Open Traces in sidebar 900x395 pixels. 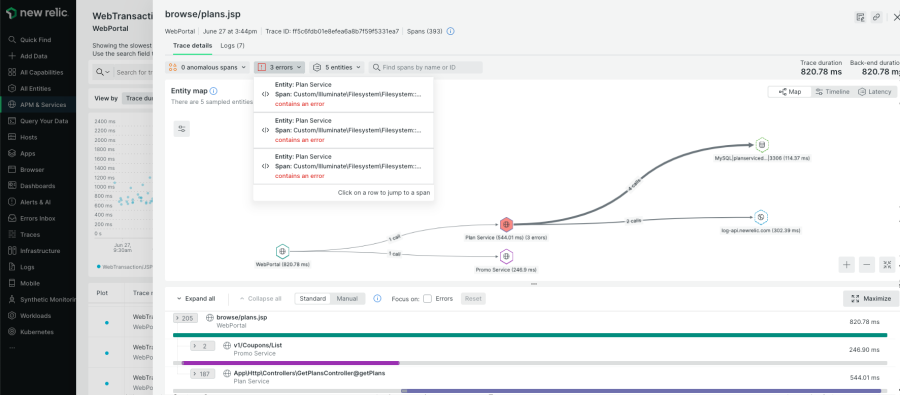30,235
